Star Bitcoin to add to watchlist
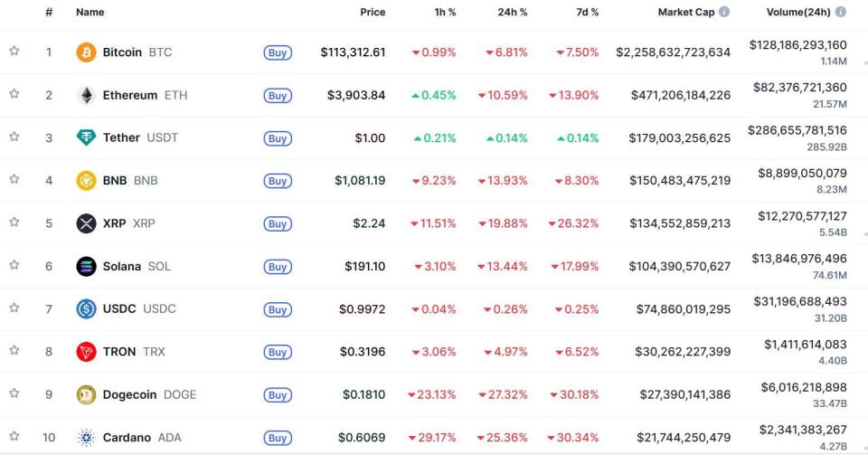Image resolution: width=868 pixels, height=455 pixels. (14, 52)
